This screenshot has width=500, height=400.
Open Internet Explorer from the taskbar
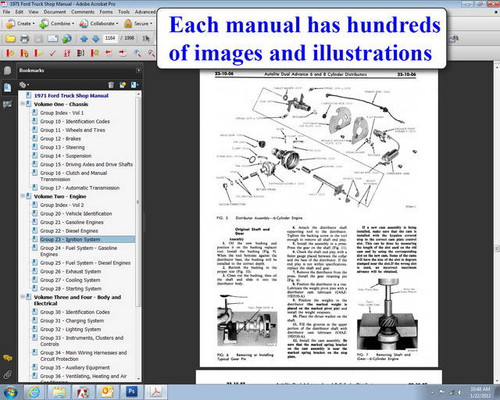[35, 392]
